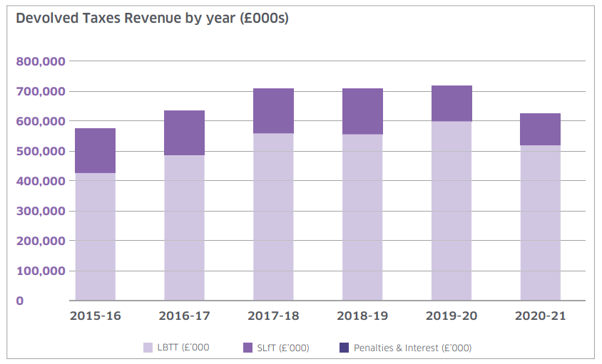Select the 2017-18 axis label
Screen dimensions: 602x364
(x=273, y=316)
